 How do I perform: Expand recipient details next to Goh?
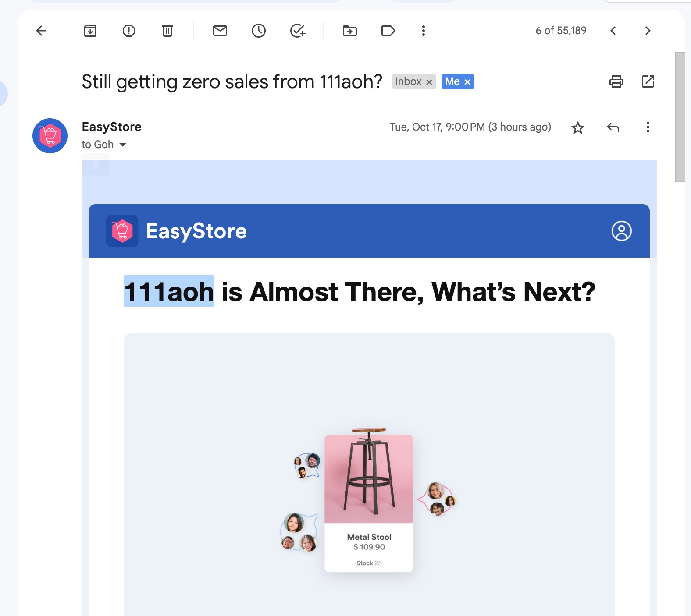tap(123, 145)
